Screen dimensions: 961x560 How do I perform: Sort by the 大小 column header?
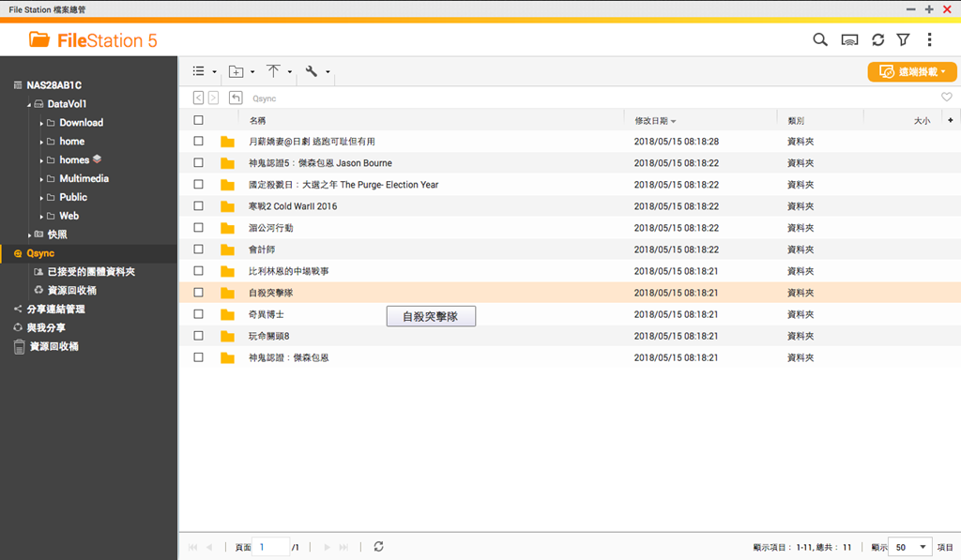tap(922, 121)
